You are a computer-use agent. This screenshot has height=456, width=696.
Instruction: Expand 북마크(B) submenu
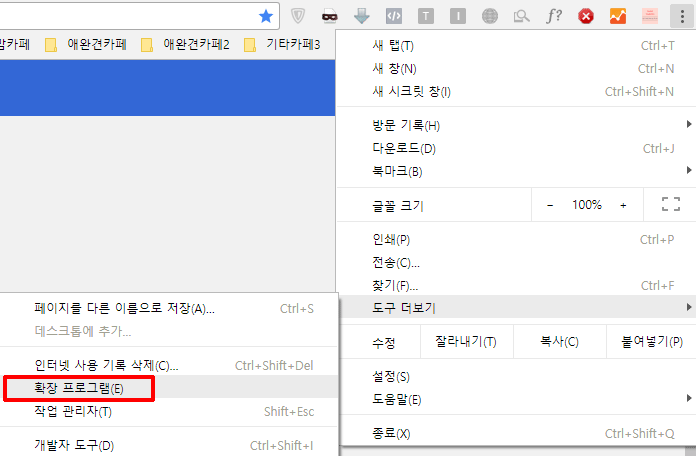(516, 171)
